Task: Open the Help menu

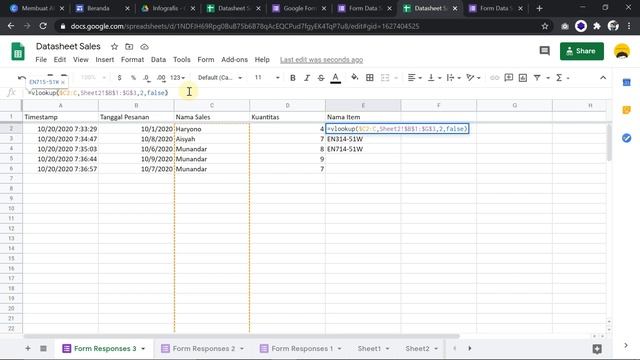Action: coord(262,60)
